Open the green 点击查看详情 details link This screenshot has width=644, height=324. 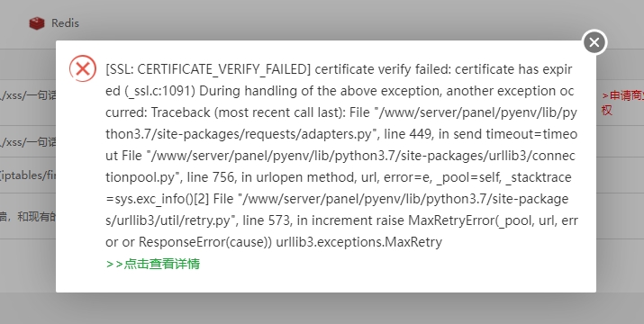tap(153, 264)
